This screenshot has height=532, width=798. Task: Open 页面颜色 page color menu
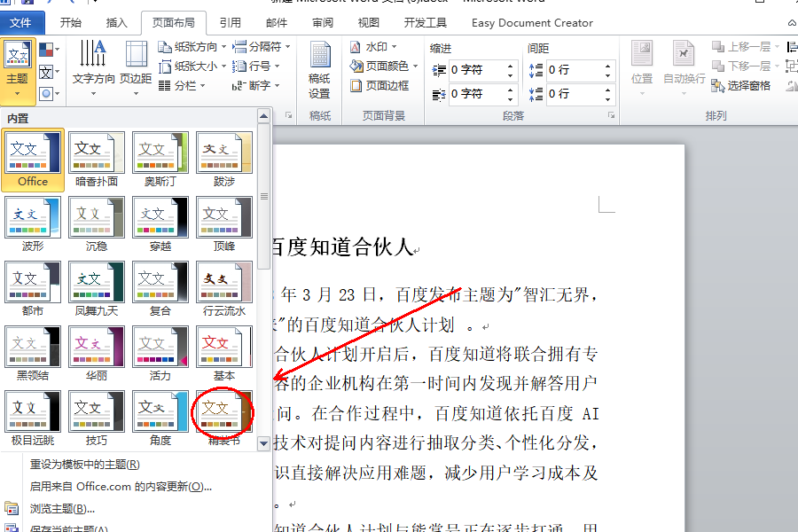point(384,66)
